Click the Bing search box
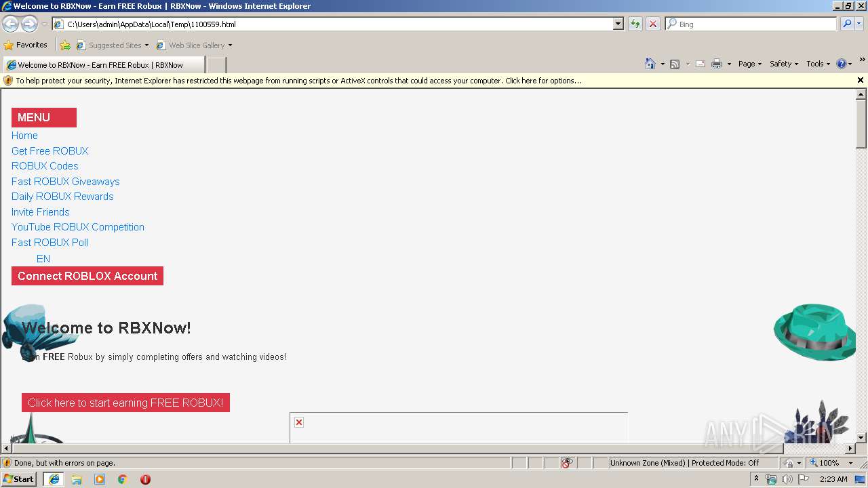The height and width of the screenshot is (488, 868). (x=751, y=24)
